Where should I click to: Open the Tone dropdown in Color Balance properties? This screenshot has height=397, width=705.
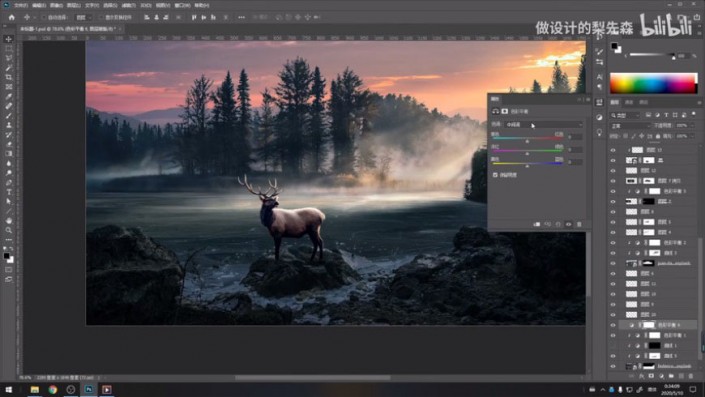point(544,125)
